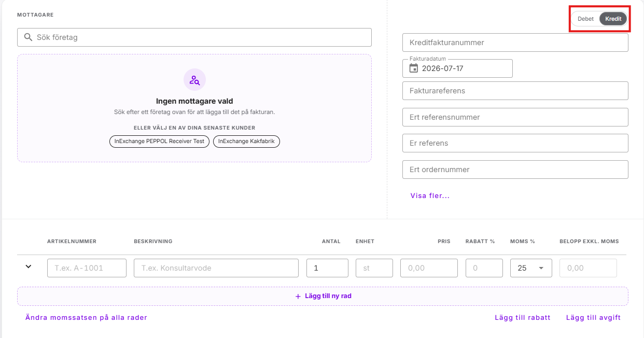
Task: Open the Moms % dropdown showing 25
Action: [531, 268]
